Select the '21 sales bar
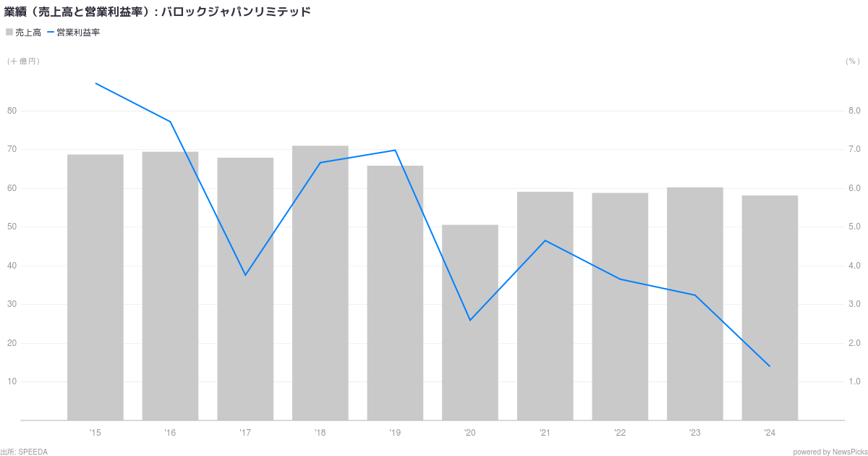This screenshot has width=868, height=456. click(545, 306)
